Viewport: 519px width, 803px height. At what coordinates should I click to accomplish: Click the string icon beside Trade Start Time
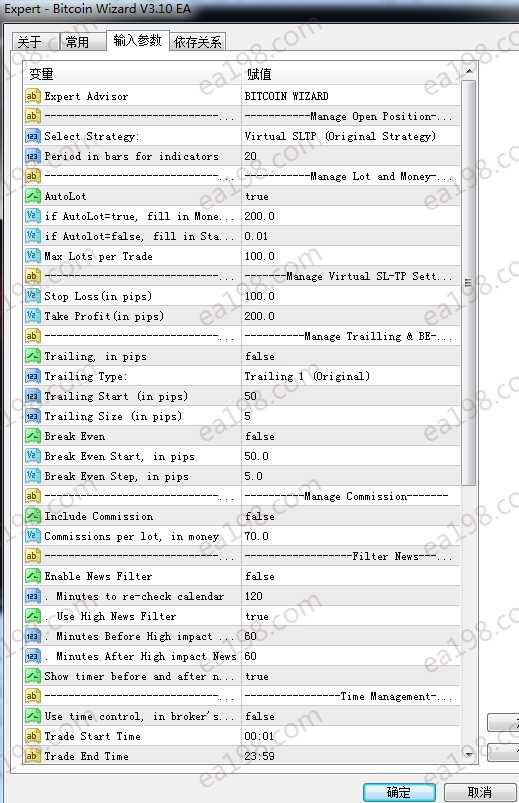pyautogui.click(x=32, y=736)
